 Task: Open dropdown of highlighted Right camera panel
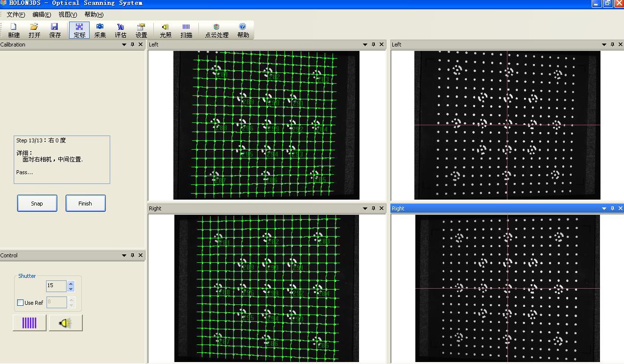(x=604, y=208)
